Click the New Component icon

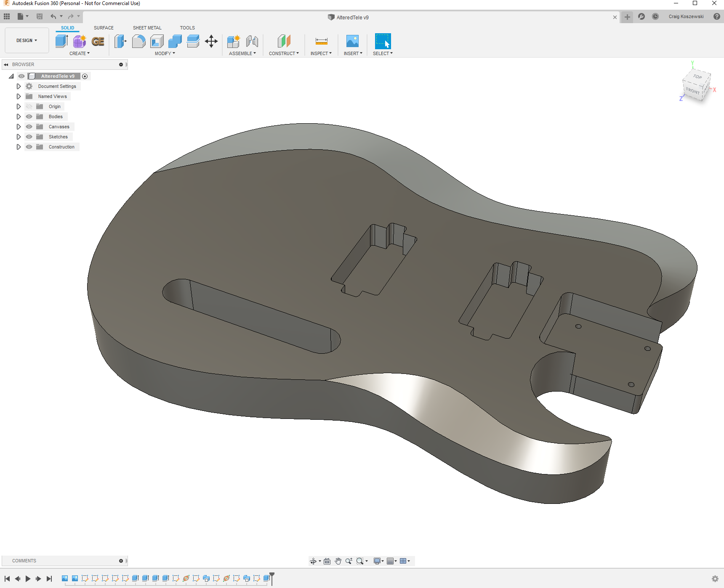(x=234, y=41)
